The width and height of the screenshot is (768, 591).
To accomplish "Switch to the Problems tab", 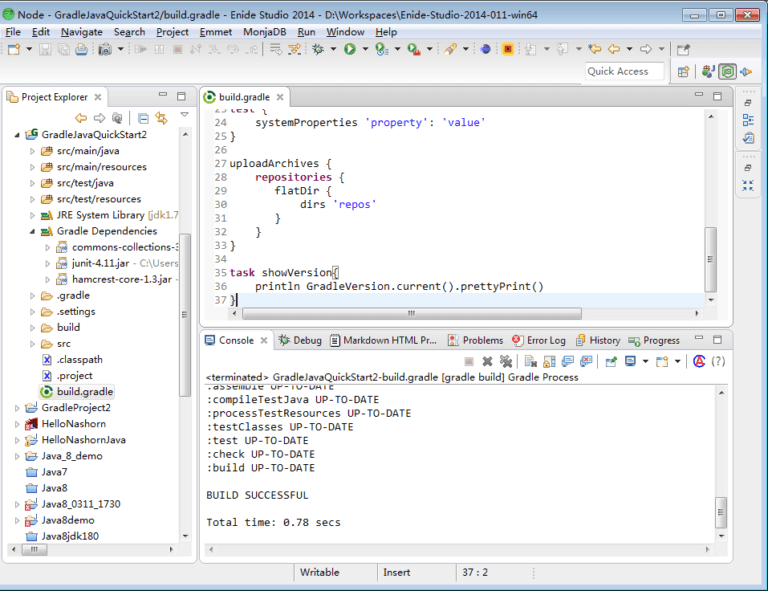I will click(x=475, y=340).
